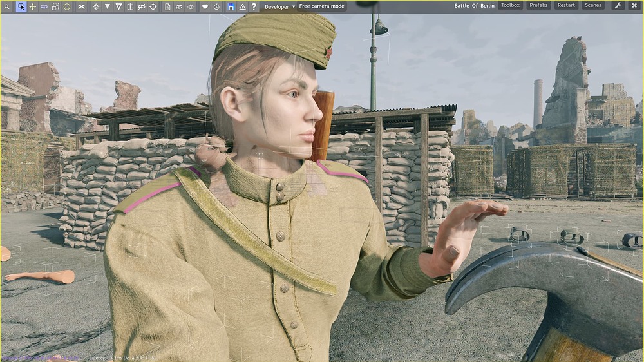The height and width of the screenshot is (362, 644).
Task: Click the document page icon
Action: pyautogui.click(x=167, y=6)
